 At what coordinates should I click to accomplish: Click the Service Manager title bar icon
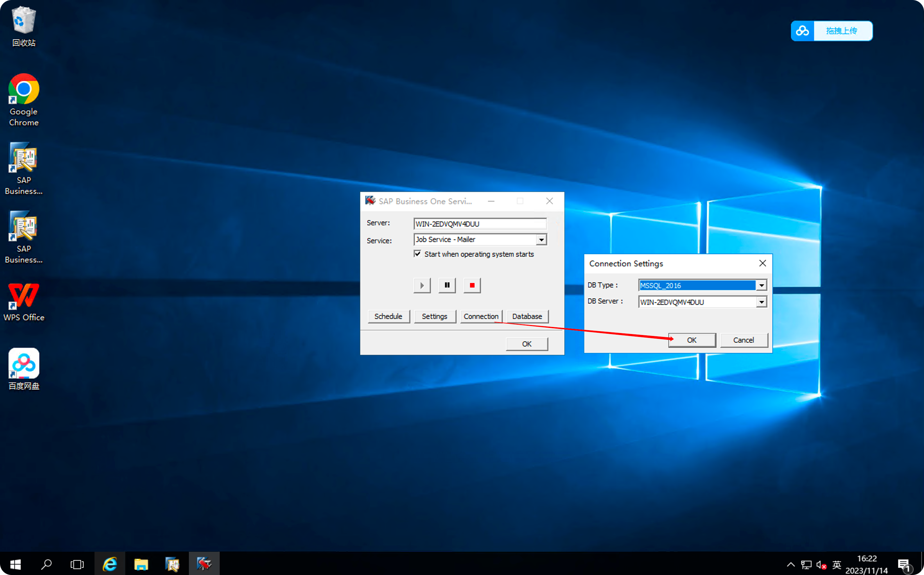tap(370, 201)
